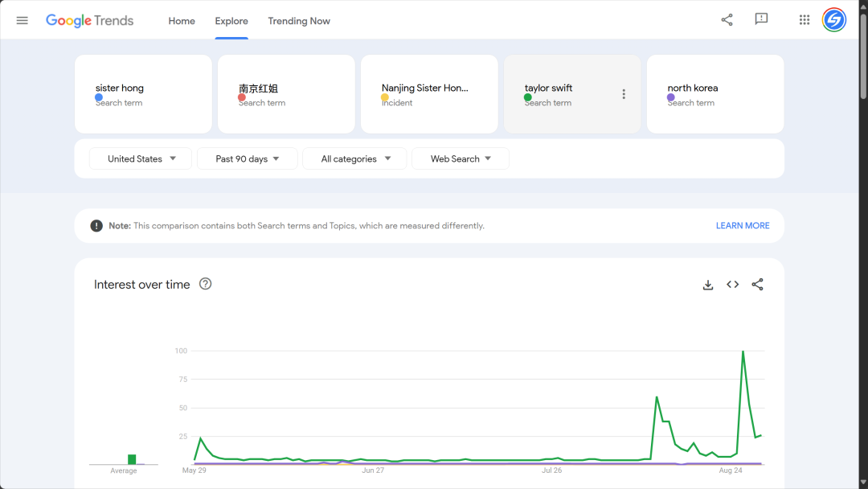The width and height of the screenshot is (868, 489).
Task: Download the Interest over time CSV
Action: tap(708, 285)
